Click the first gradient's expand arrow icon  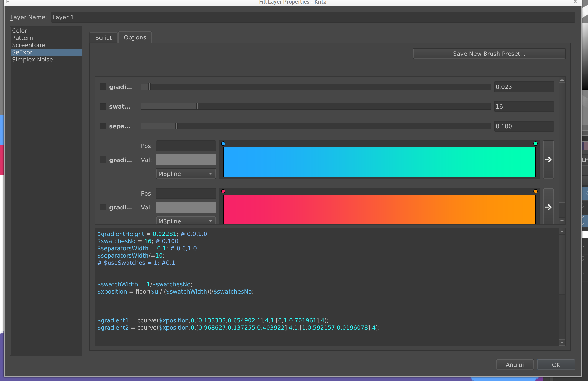tap(548, 160)
